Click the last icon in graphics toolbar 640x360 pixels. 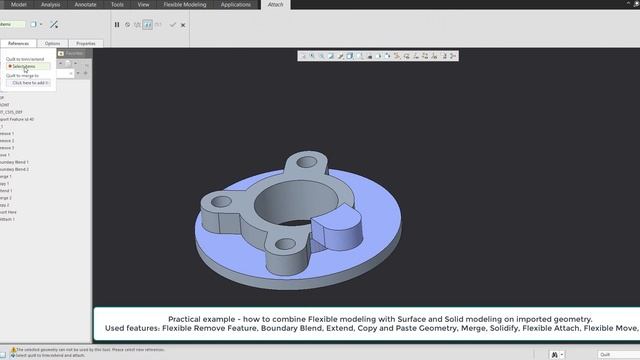[453, 56]
